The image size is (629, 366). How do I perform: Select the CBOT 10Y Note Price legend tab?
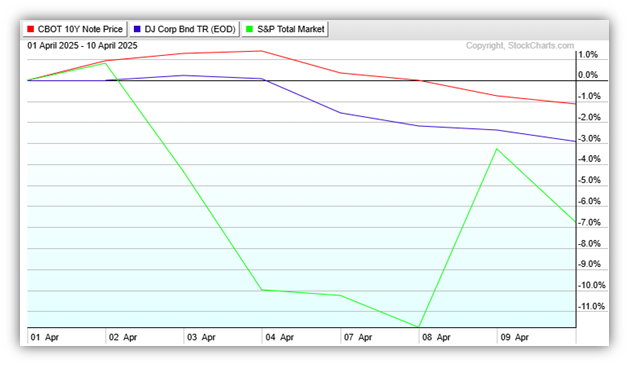[x=75, y=29]
